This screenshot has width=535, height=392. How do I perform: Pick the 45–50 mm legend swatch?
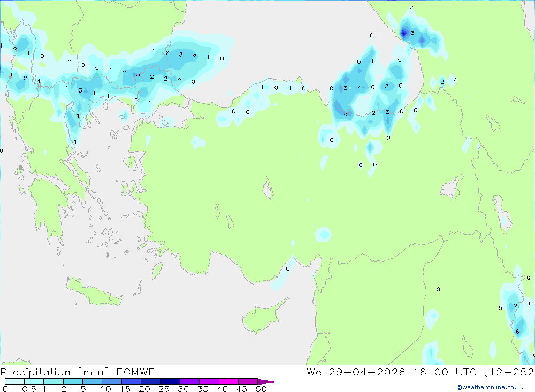click(x=248, y=381)
